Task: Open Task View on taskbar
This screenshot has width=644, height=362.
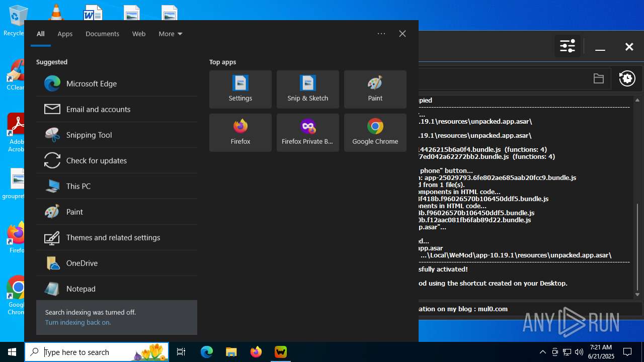Action: point(181,352)
